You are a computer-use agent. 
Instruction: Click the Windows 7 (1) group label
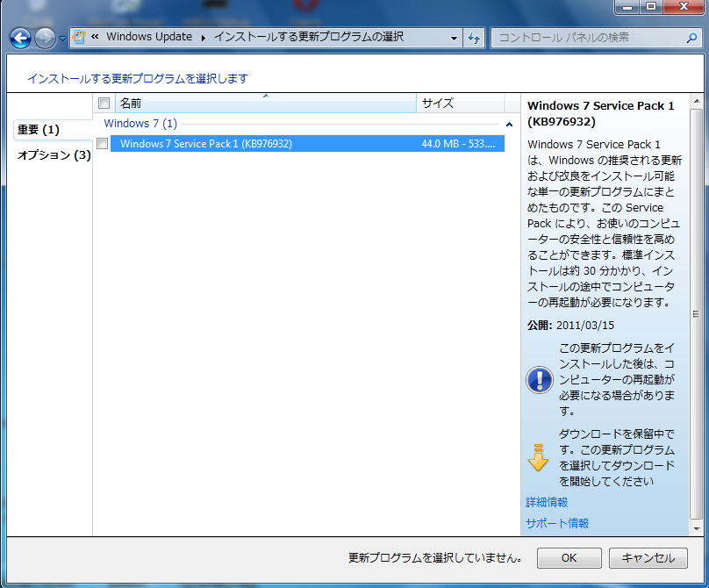click(x=140, y=124)
